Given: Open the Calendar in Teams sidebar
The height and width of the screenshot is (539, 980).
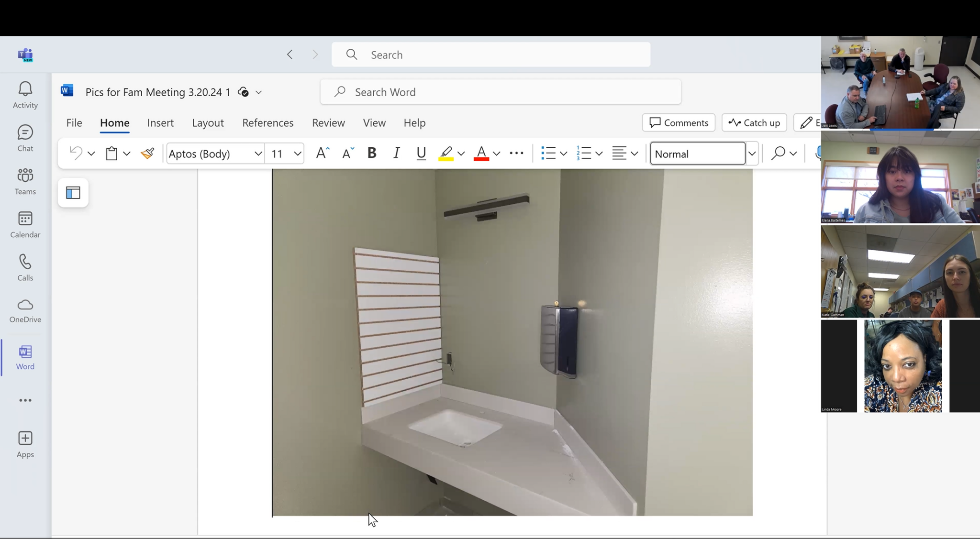Looking at the screenshot, I should [x=25, y=224].
